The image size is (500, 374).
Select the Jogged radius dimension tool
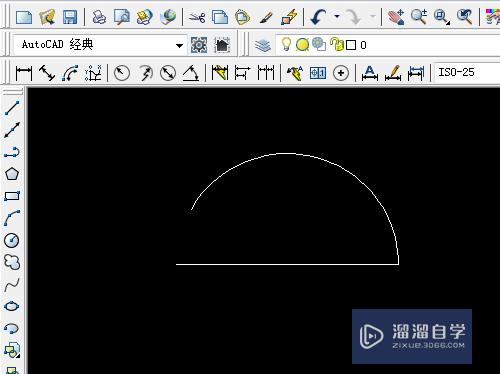[145, 73]
